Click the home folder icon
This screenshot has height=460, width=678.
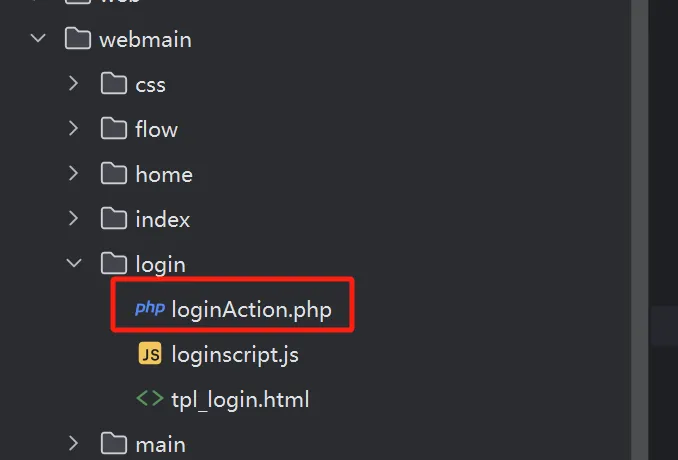point(114,173)
